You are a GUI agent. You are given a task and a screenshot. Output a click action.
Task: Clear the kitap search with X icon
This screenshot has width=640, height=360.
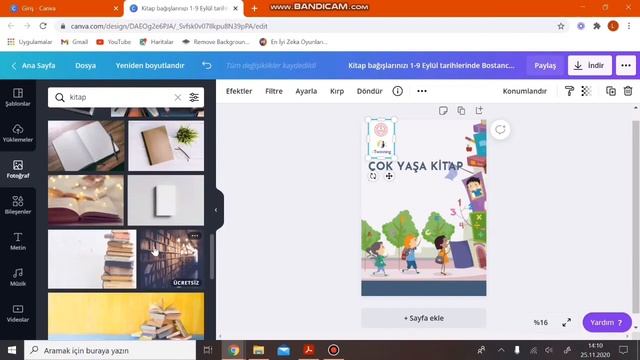pyautogui.click(x=178, y=97)
